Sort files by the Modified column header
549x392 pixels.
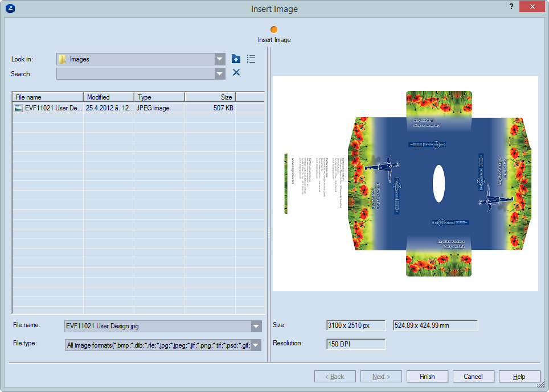coord(109,97)
